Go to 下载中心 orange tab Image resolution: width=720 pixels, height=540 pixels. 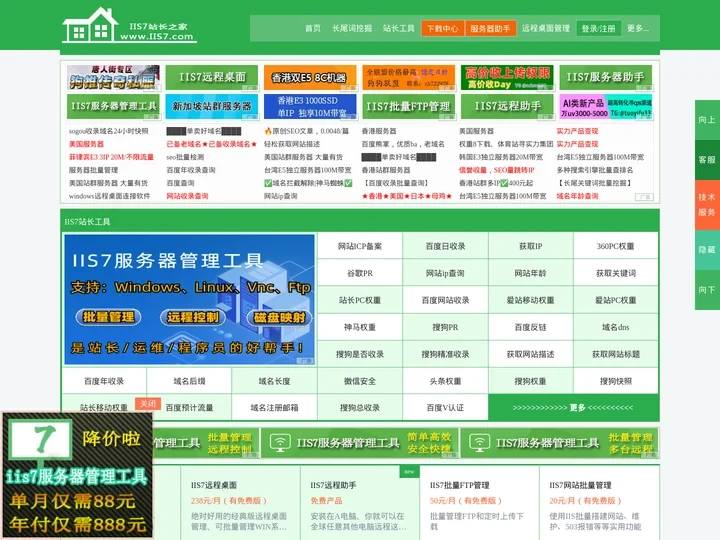tap(443, 28)
